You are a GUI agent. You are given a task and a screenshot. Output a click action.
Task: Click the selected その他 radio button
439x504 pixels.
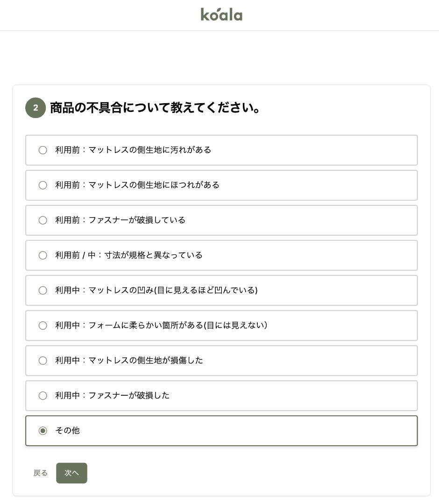[x=43, y=431]
